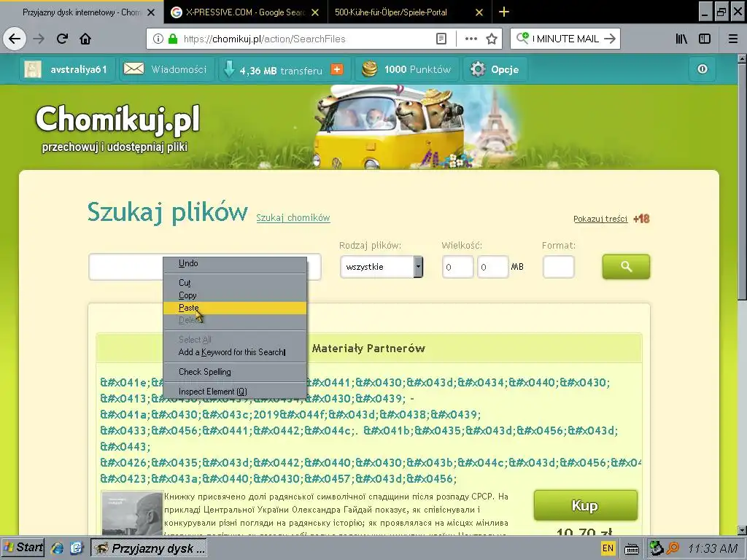Screen dimensions: 747x560
Task: Click the address bar URL
Action: coord(264,39)
